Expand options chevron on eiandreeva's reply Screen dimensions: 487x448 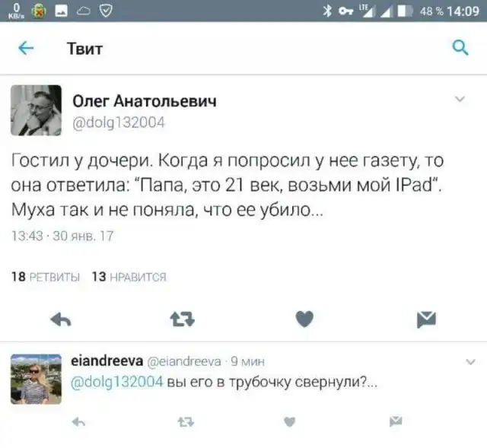click(x=471, y=362)
